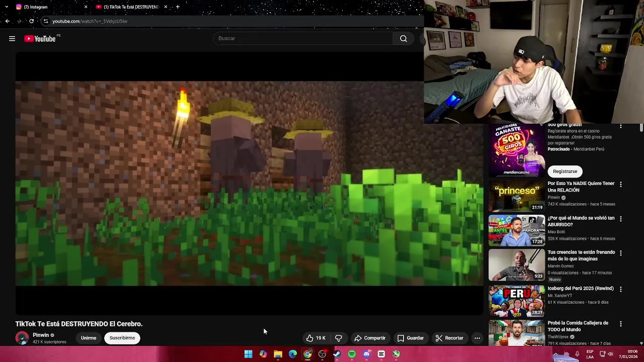Viewport: 644px width, 362px height.
Task: Click the youtube.com URL address bar
Action: [90, 21]
